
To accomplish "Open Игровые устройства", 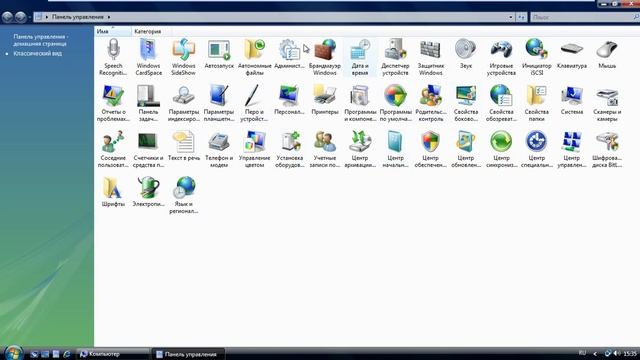I will click(501, 57).
